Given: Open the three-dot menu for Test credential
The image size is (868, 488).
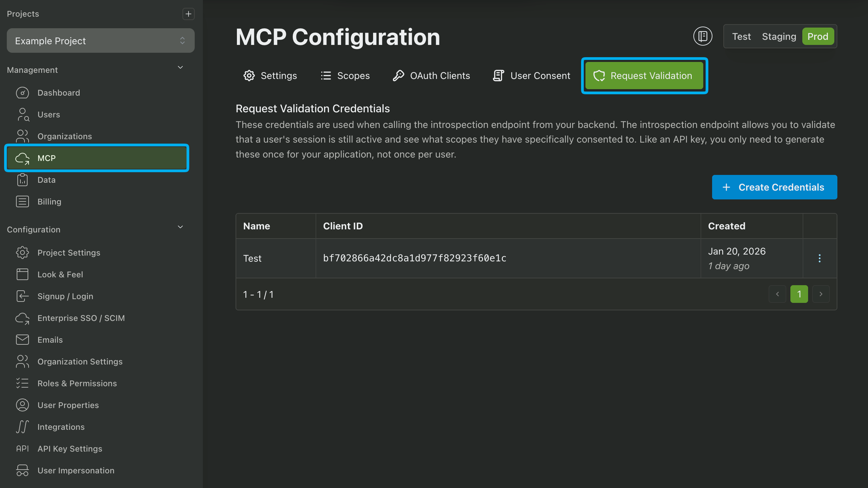Looking at the screenshot, I should tap(819, 258).
